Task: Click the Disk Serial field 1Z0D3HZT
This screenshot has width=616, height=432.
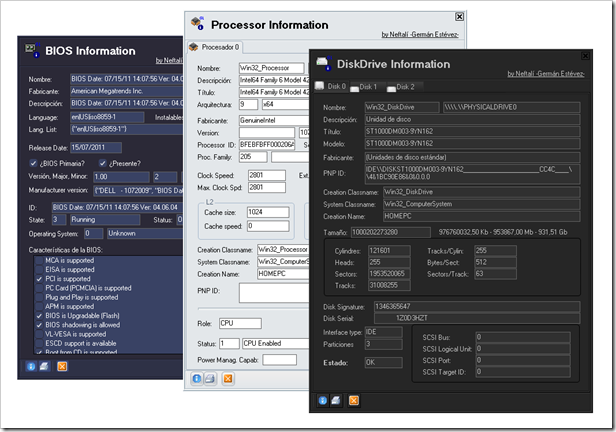Action: [x=477, y=318]
